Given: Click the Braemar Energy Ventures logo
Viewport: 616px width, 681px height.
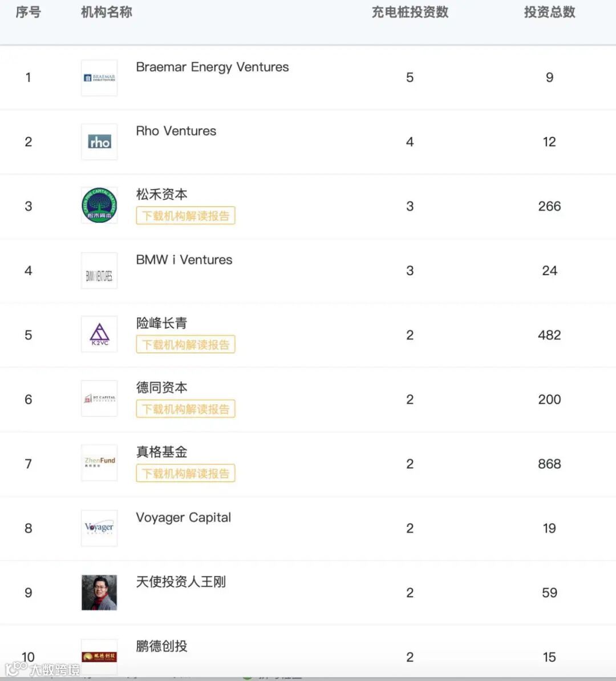Looking at the screenshot, I should pyautogui.click(x=99, y=78).
